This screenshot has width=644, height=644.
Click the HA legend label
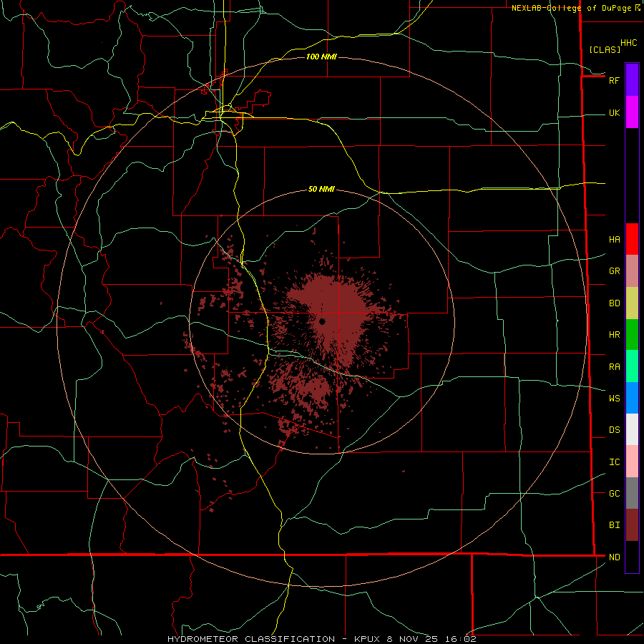click(x=614, y=239)
